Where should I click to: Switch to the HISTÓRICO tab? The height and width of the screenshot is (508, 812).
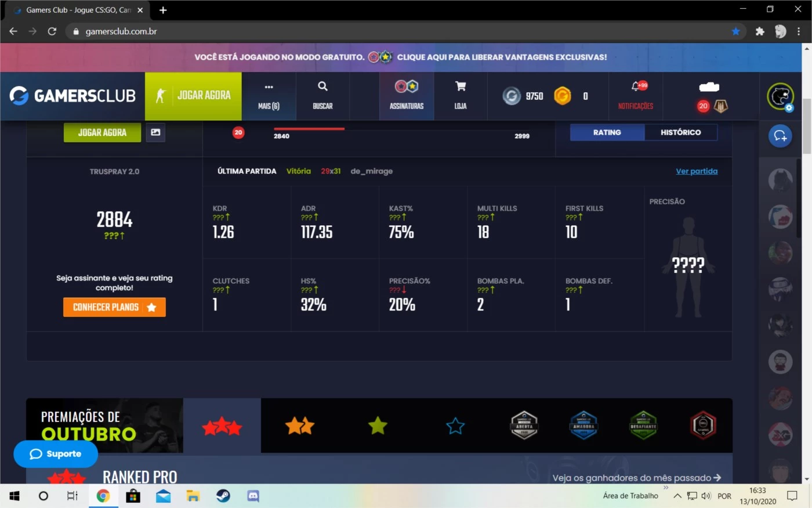tap(681, 132)
